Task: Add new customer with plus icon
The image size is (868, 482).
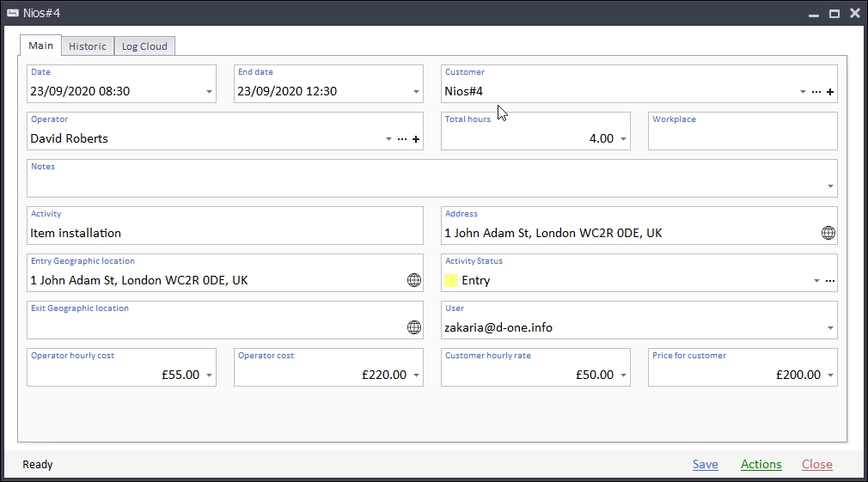Action: (830, 92)
